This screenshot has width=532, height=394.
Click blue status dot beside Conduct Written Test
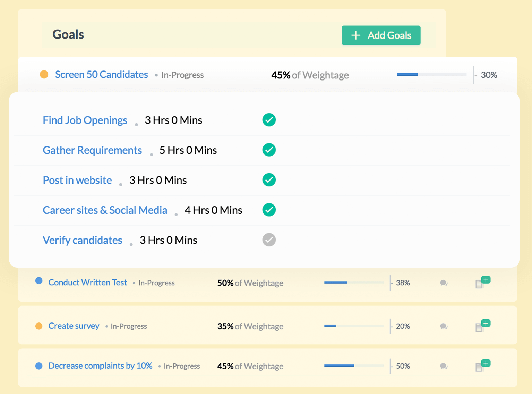(39, 281)
